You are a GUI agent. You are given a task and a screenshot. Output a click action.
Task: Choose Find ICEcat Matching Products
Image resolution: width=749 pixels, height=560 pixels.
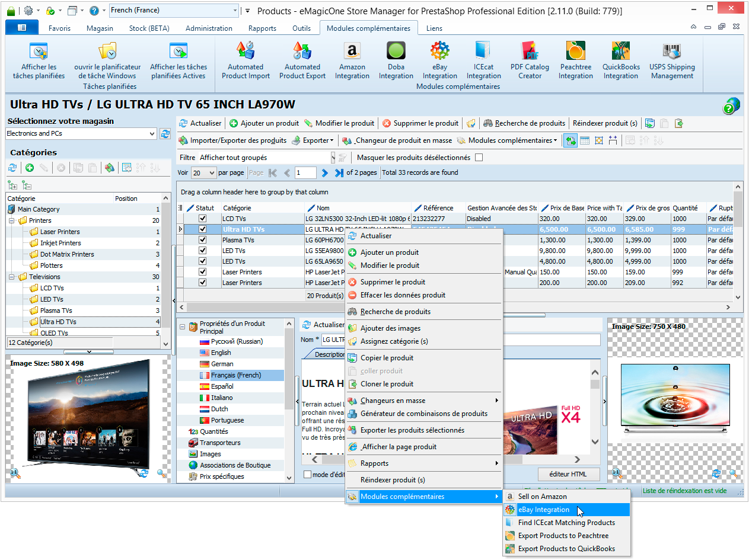click(567, 523)
